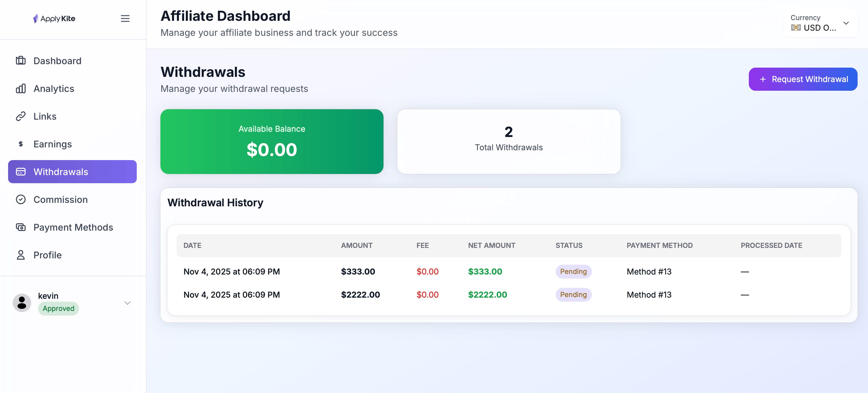
Task: Open Payment Methods via its card icon
Action: coord(20,227)
